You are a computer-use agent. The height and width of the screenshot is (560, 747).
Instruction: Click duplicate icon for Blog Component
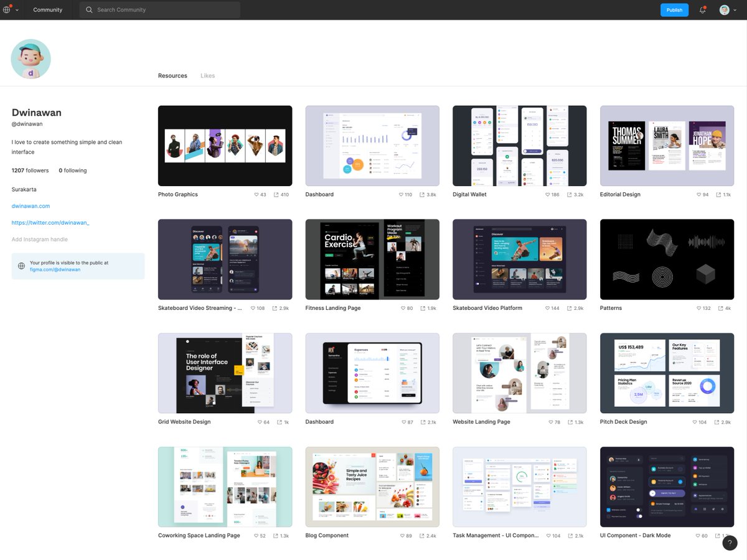pyautogui.click(x=421, y=536)
